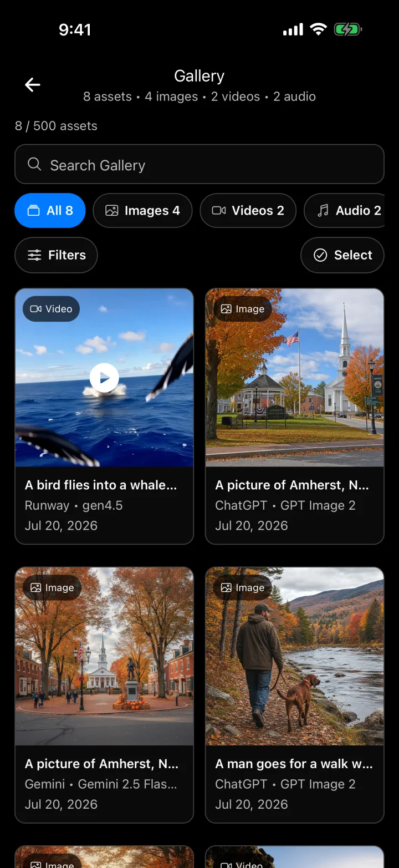Switch to the Images 4 tab
The image size is (399, 868).
[x=142, y=211]
